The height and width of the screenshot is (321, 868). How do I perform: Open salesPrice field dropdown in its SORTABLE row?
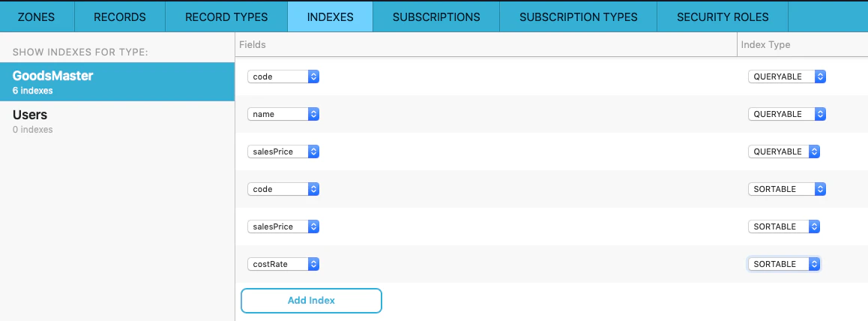(x=283, y=226)
